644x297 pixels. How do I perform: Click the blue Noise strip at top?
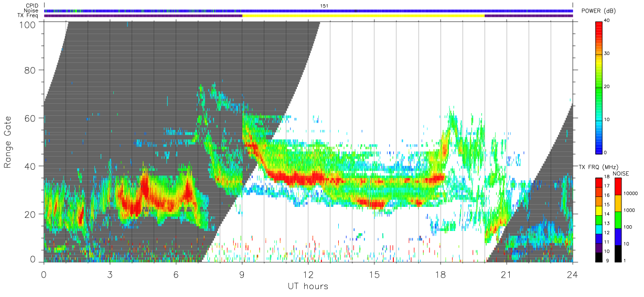308,10
